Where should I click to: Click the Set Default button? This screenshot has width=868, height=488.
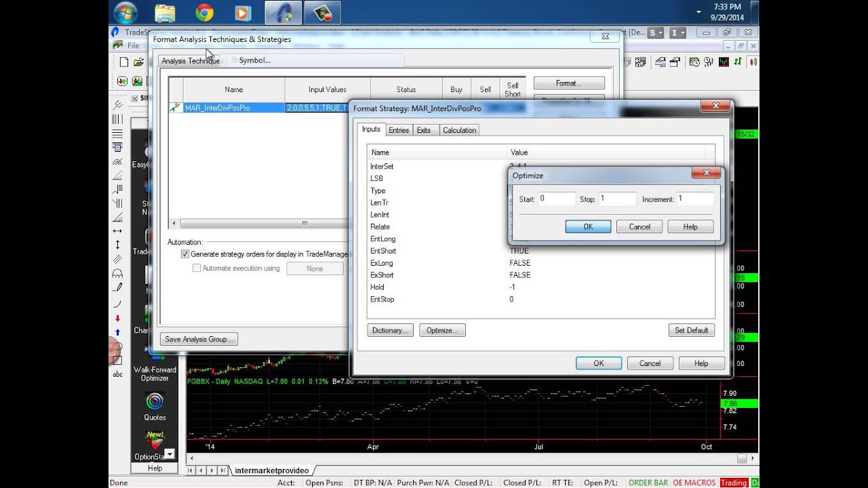pyautogui.click(x=692, y=331)
